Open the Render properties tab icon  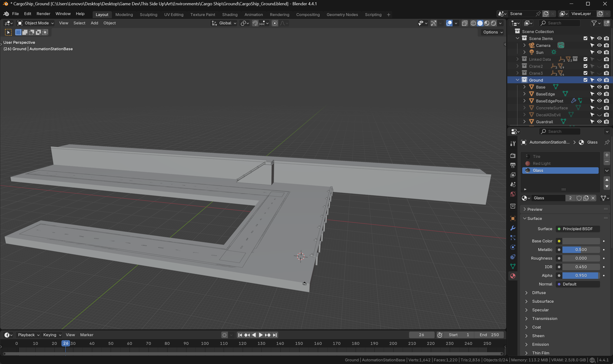513,156
